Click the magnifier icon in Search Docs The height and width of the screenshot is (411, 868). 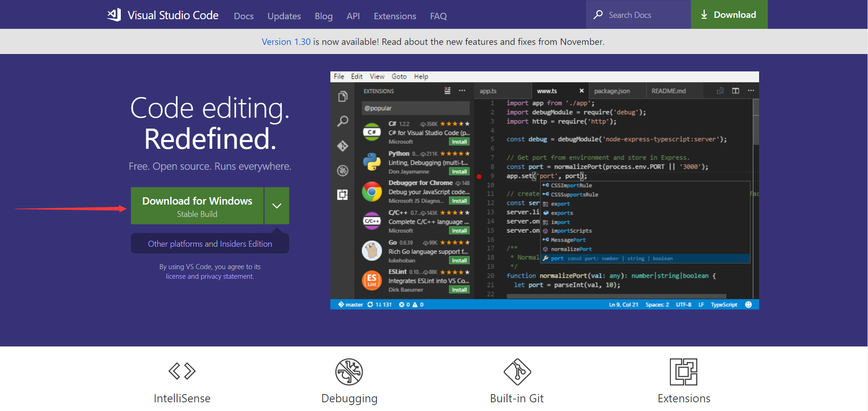[x=598, y=15]
